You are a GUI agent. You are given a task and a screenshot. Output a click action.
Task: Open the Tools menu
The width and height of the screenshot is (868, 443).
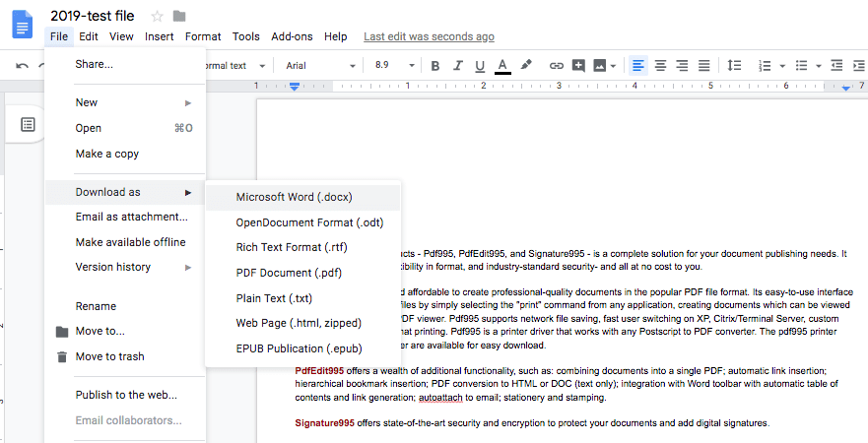(x=245, y=36)
